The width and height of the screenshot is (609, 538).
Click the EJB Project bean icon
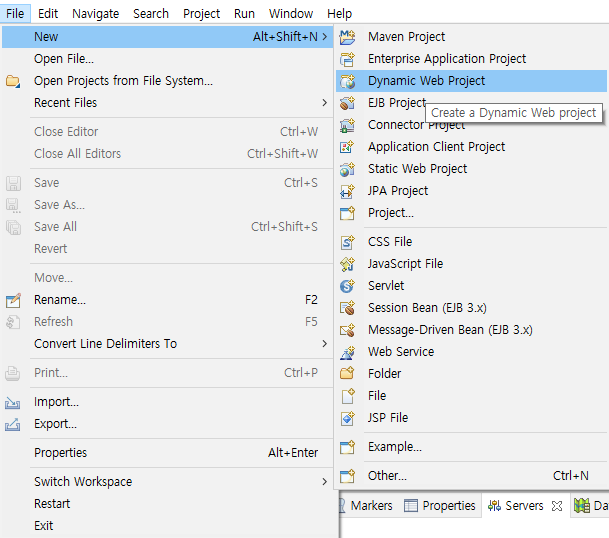pos(347,103)
